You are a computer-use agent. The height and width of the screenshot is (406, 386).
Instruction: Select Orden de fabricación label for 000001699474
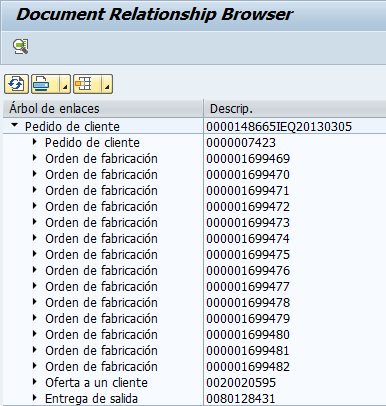point(101,239)
